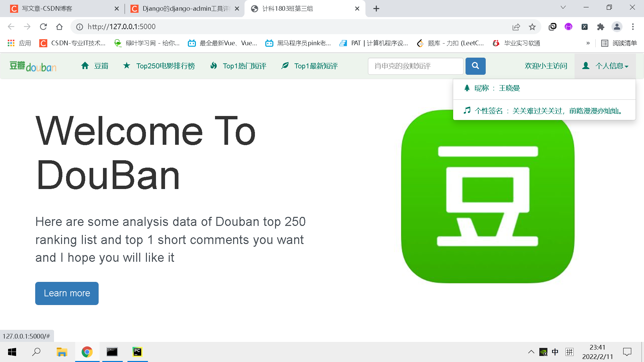Click the douban logo in navbar
This screenshot has height=362, width=644.
[x=33, y=66]
